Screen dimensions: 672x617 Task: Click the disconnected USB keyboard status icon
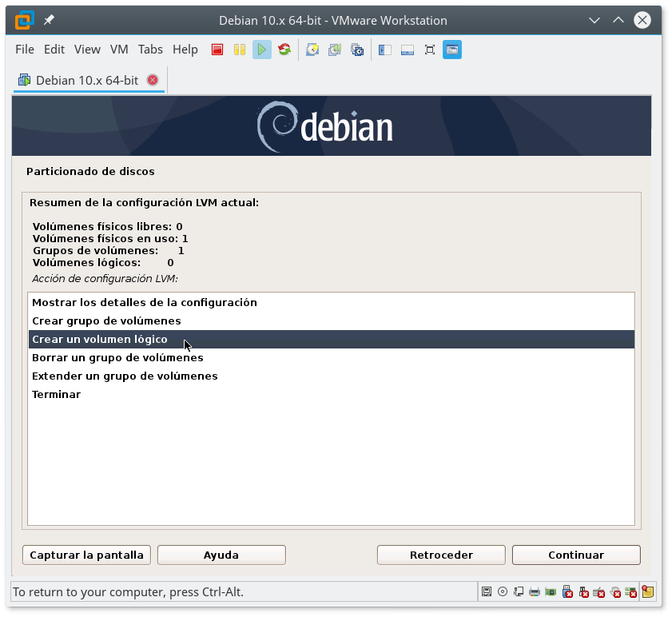(599, 592)
